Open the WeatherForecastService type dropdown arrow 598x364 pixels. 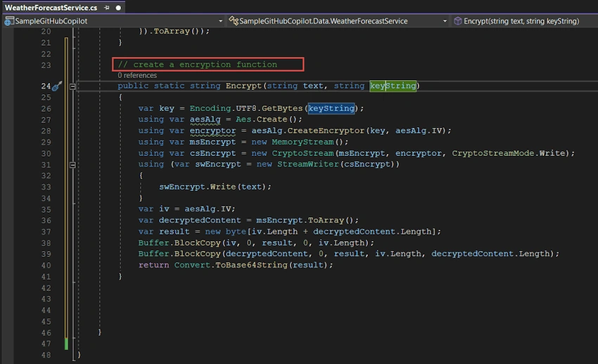coord(445,21)
